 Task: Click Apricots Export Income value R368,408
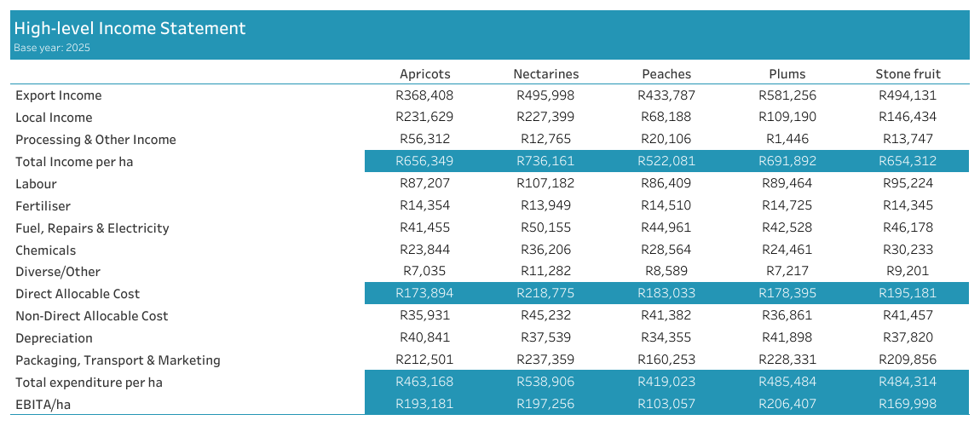click(x=424, y=95)
